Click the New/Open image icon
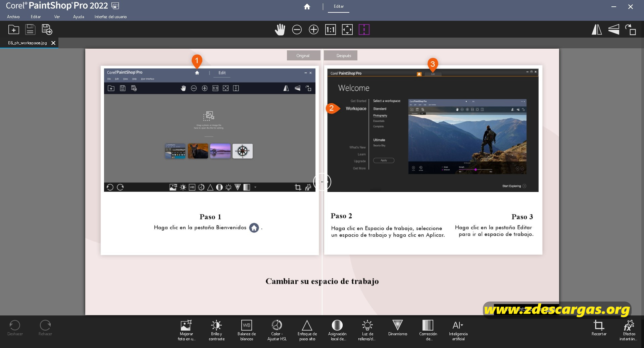 point(14,30)
